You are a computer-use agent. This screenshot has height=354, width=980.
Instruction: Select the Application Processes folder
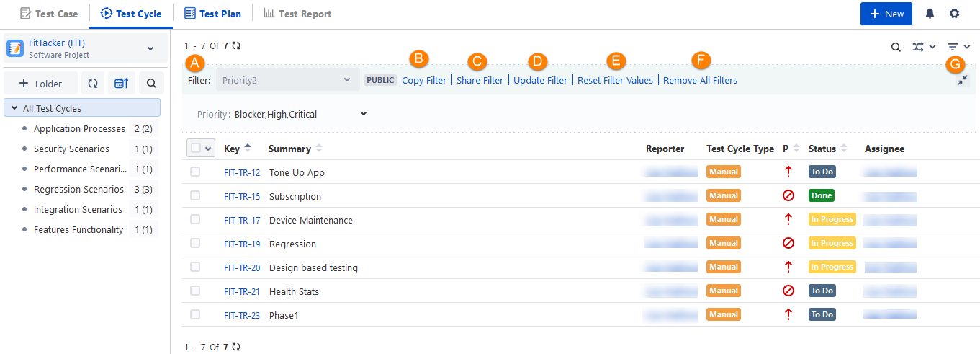pos(79,129)
